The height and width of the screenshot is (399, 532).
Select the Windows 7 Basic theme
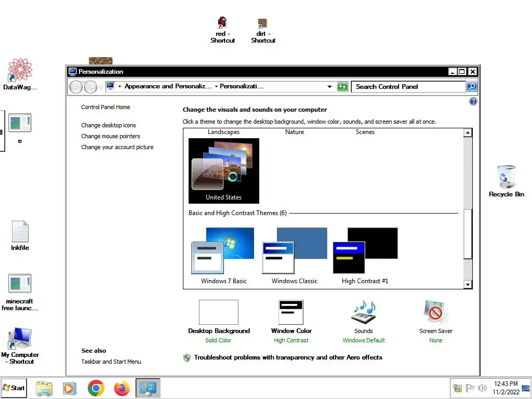click(223, 256)
